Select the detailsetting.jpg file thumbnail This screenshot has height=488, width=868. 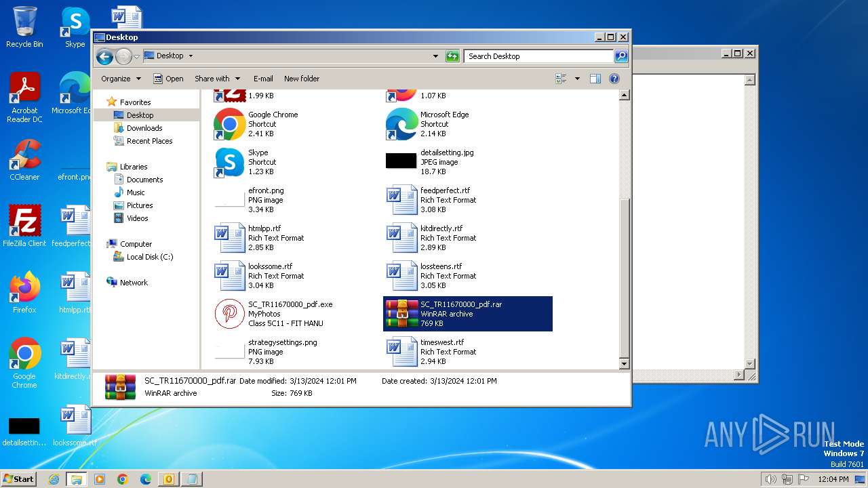(x=401, y=161)
